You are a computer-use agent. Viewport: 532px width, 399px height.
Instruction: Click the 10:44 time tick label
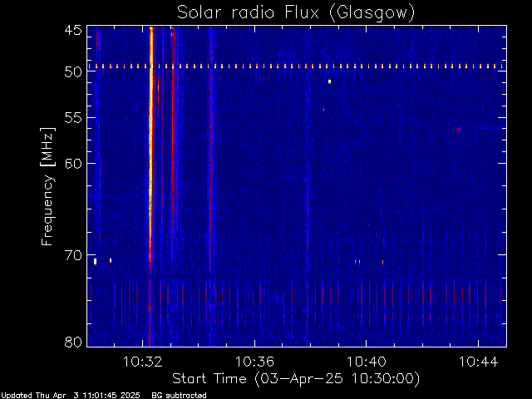(x=479, y=362)
